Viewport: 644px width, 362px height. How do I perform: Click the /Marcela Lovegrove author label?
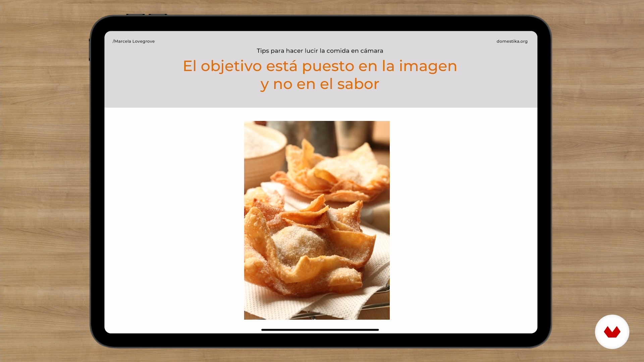pos(133,41)
